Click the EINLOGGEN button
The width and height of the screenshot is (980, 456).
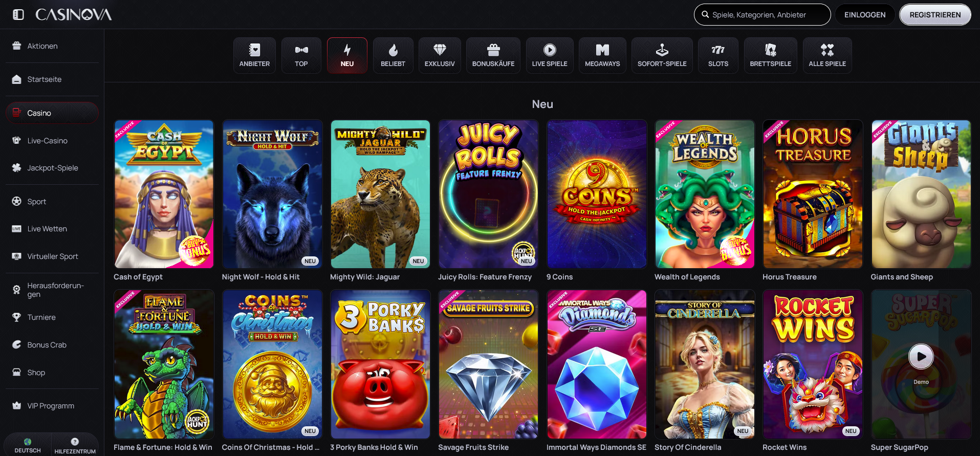point(865,15)
